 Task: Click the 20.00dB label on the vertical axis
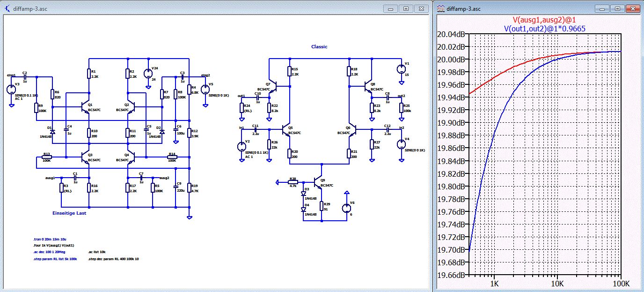451,60
